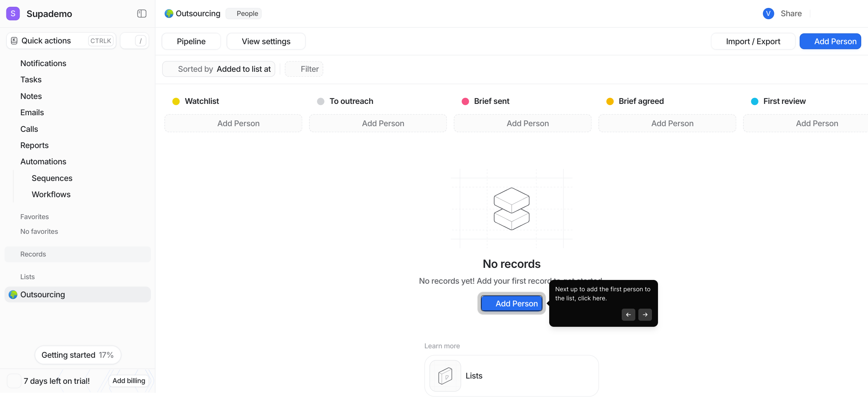Screen dimensions: 868x408
Task: Collapse the sidebar with the panel icon
Action: pos(142,14)
